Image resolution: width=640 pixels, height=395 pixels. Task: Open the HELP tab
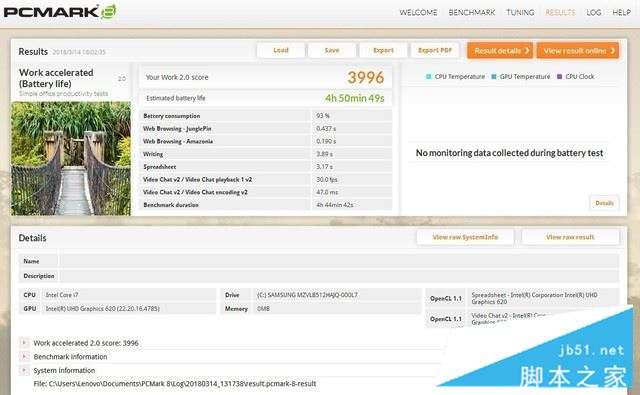click(621, 13)
